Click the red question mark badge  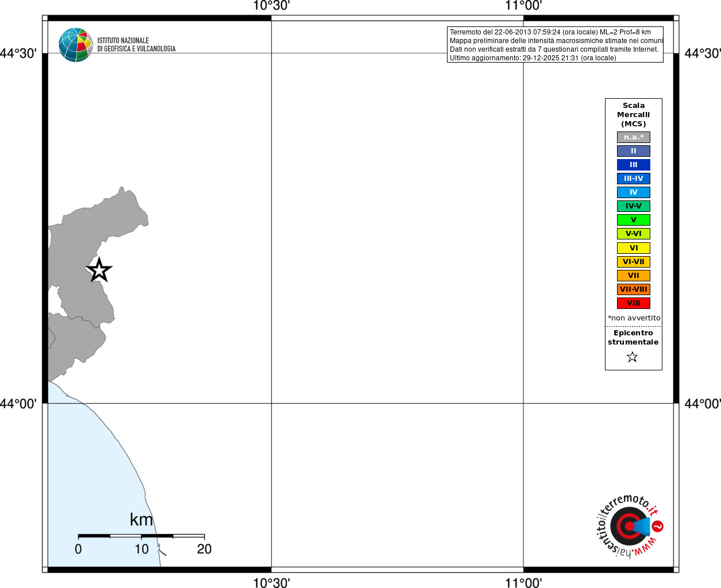pyautogui.click(x=658, y=526)
